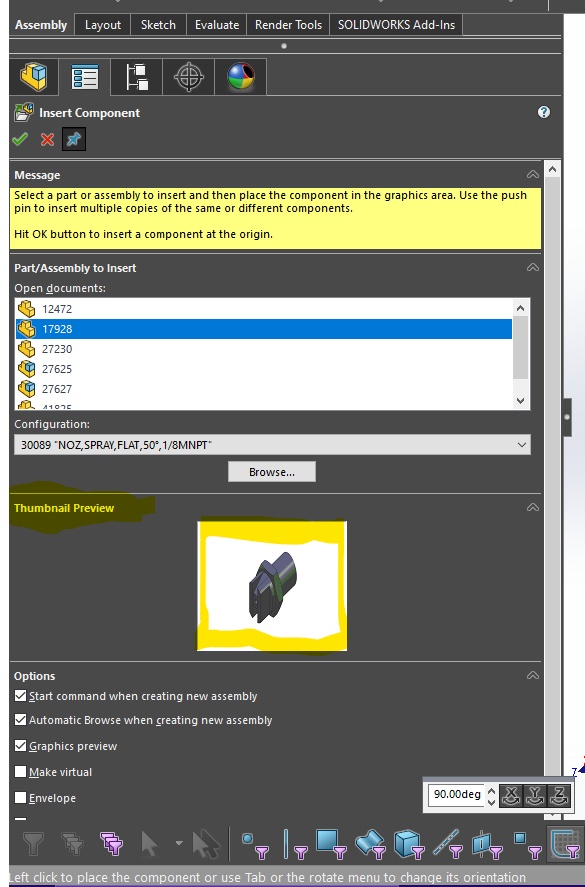
Task: Click PropertyManager scrollbar up arrow
Action: click(x=552, y=169)
